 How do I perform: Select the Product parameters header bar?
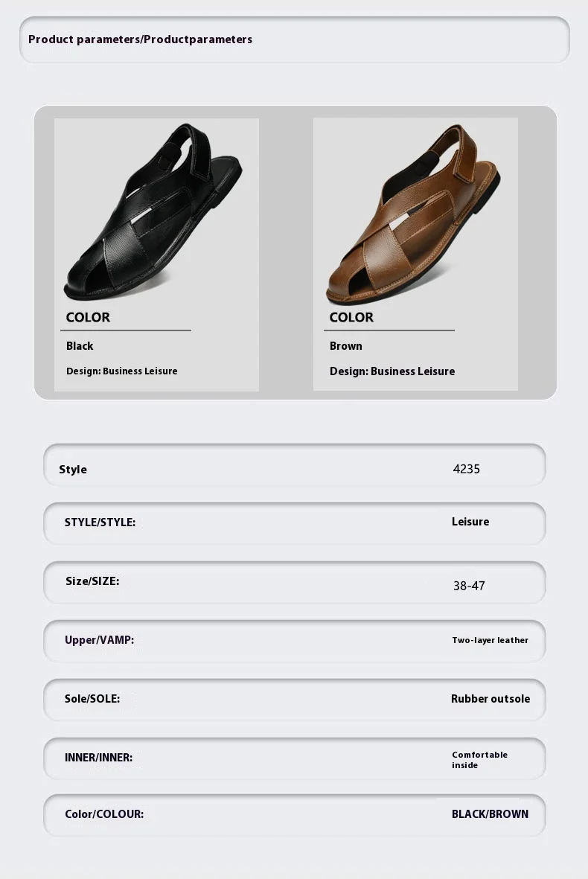(x=294, y=39)
